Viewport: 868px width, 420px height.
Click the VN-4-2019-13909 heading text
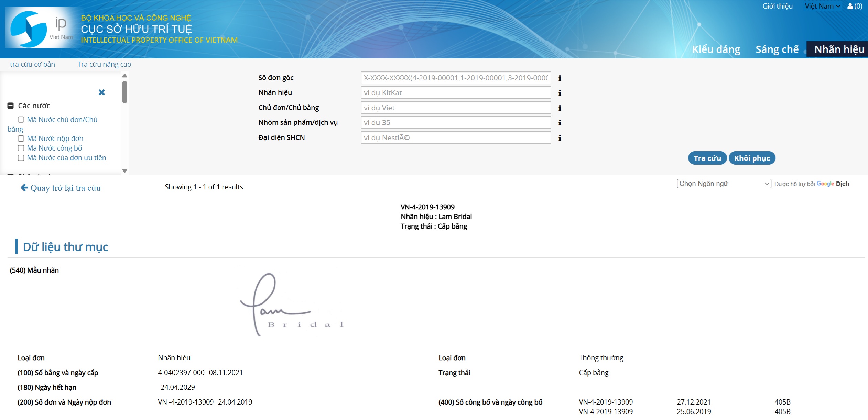[427, 207]
